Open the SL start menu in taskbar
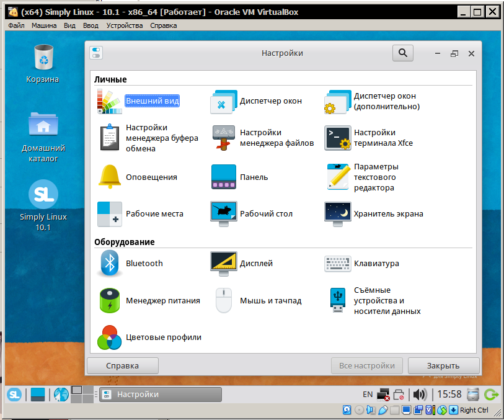The image size is (504, 420). [14, 395]
